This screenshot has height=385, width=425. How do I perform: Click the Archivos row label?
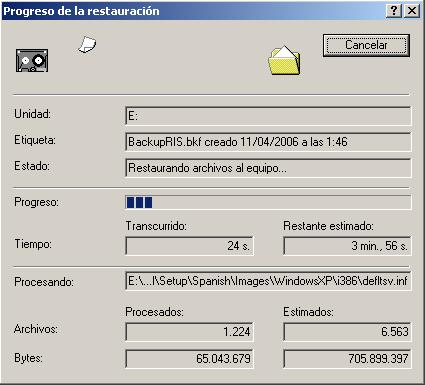pos(36,329)
